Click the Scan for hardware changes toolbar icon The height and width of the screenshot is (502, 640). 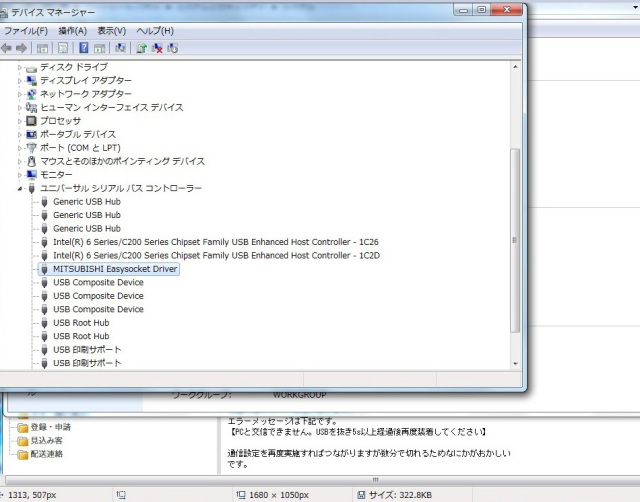coord(120,48)
